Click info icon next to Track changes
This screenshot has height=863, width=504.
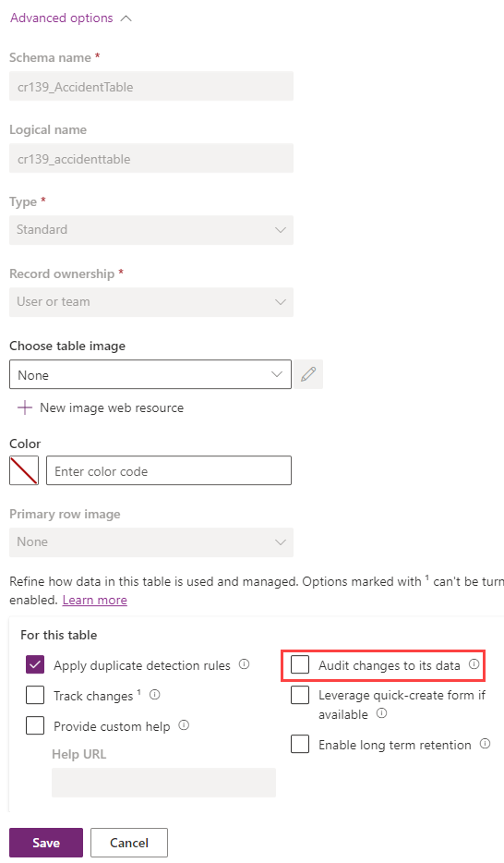pos(155,695)
